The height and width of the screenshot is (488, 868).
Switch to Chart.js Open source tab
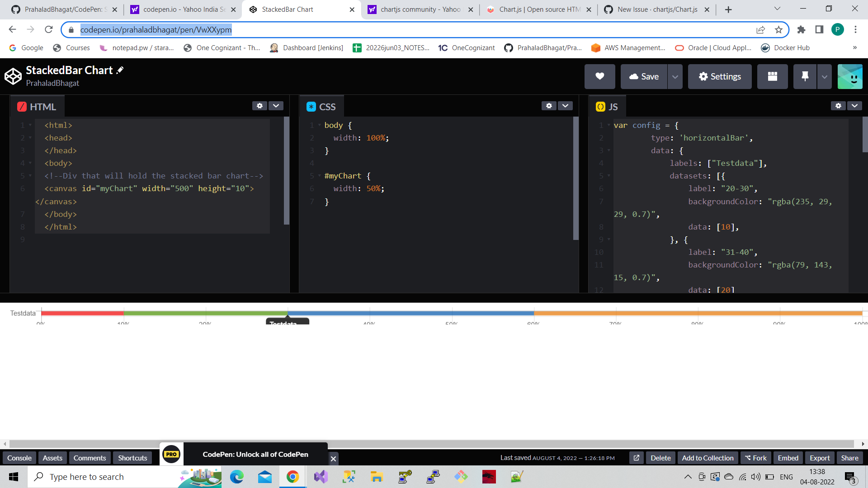click(538, 9)
